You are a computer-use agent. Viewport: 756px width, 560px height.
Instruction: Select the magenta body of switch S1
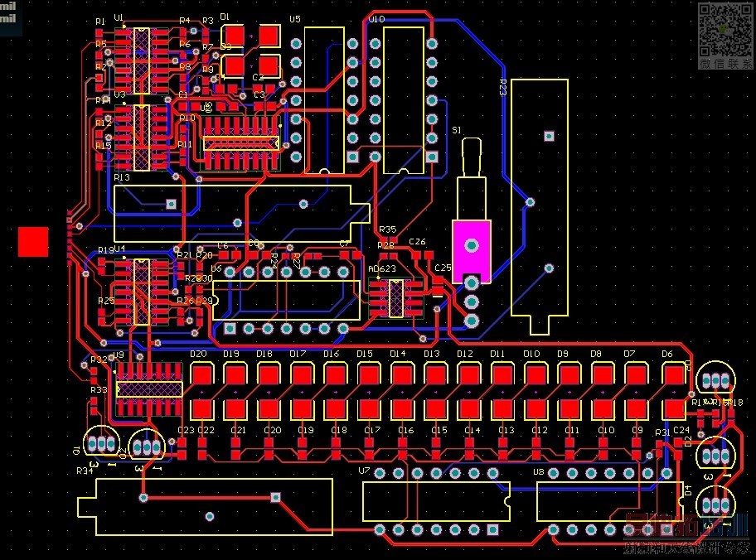472,252
